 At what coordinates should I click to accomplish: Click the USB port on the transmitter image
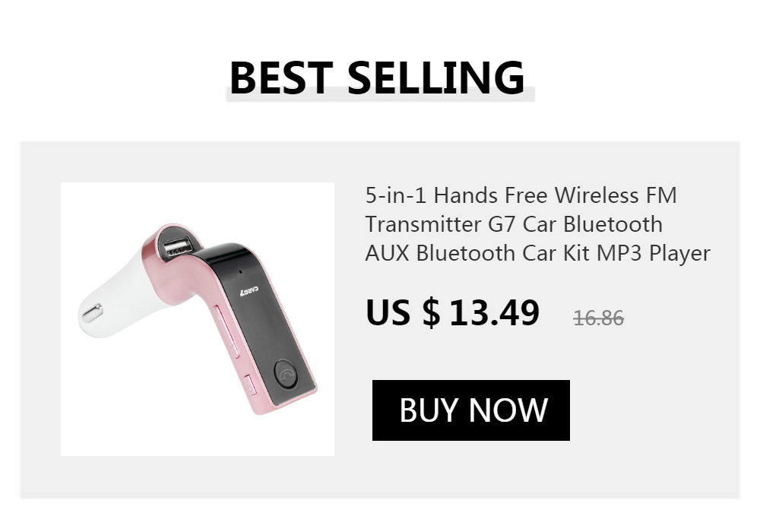point(177,246)
